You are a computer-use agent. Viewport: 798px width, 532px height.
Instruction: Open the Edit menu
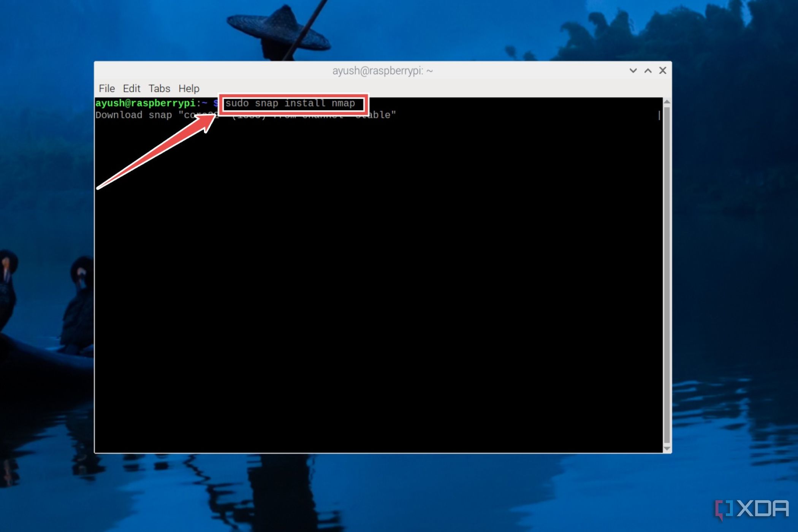[x=131, y=88]
